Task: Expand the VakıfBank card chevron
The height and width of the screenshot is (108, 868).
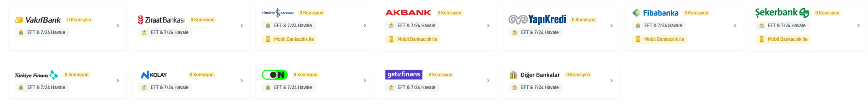Action: click(118, 25)
